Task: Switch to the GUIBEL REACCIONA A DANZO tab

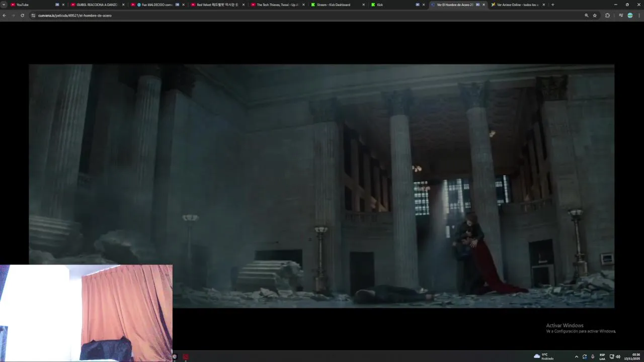Action: coord(98,5)
